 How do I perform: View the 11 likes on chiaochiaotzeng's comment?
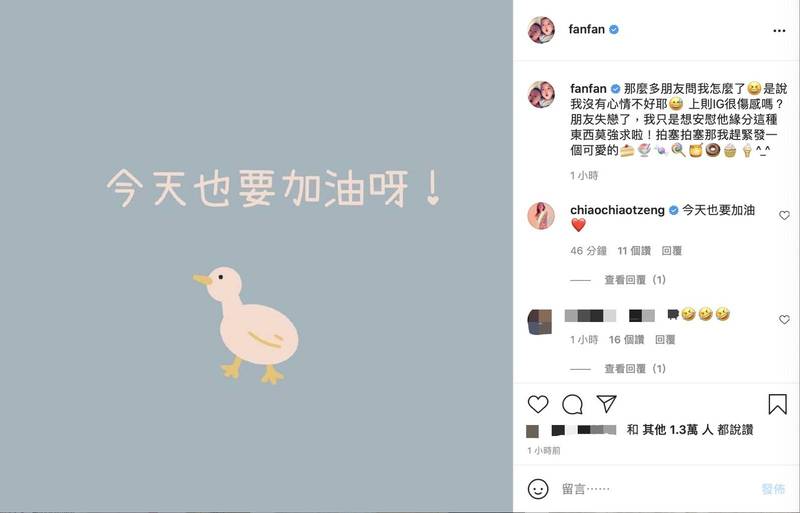634,251
